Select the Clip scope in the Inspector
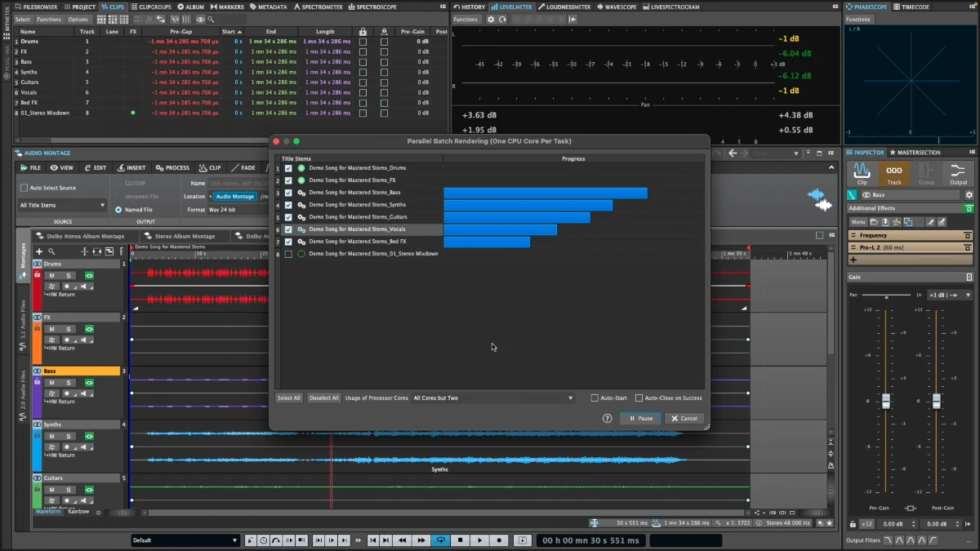The image size is (980, 551). point(862,173)
